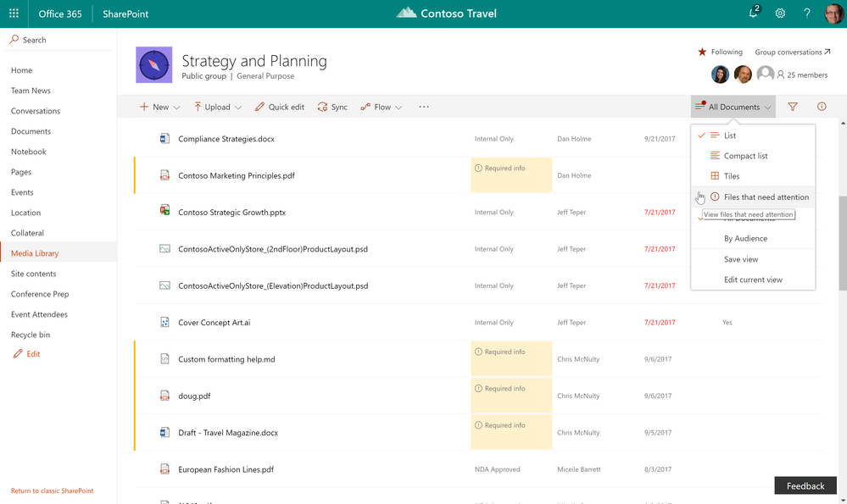This screenshot has height=504, width=847.
Task: Click the help question mark icon
Action: tap(806, 14)
